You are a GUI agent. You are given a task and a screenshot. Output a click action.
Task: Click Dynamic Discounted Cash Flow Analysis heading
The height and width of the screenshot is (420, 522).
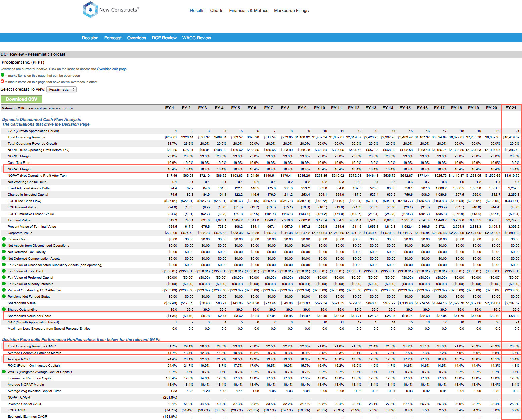tap(42, 120)
